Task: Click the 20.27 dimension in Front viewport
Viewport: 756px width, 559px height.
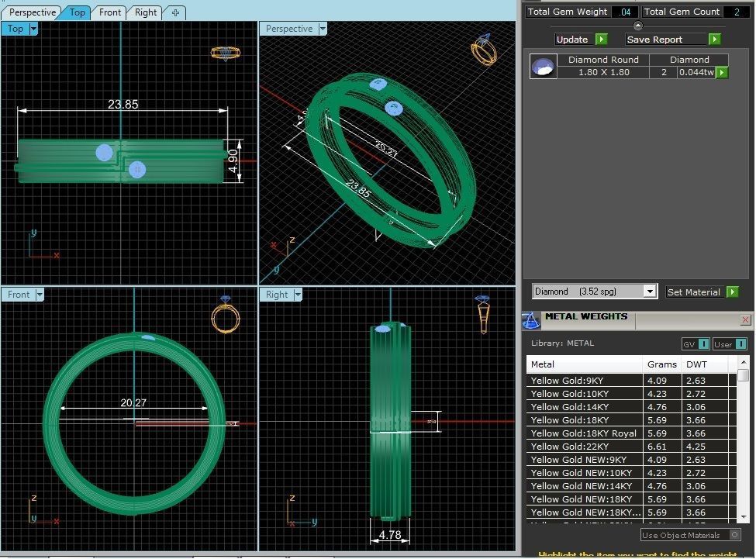Action: coord(133,402)
